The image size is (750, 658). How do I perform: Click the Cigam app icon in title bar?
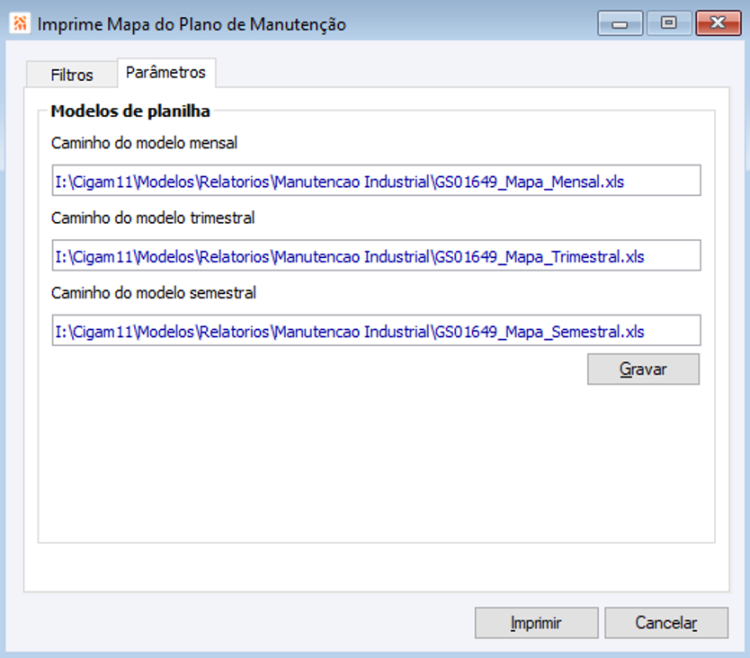click(x=20, y=23)
